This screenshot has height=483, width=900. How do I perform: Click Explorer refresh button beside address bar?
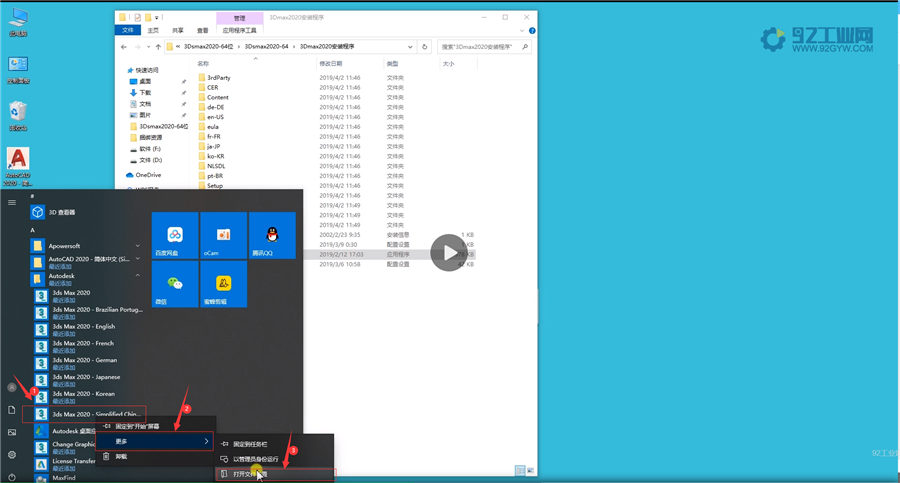tap(425, 47)
